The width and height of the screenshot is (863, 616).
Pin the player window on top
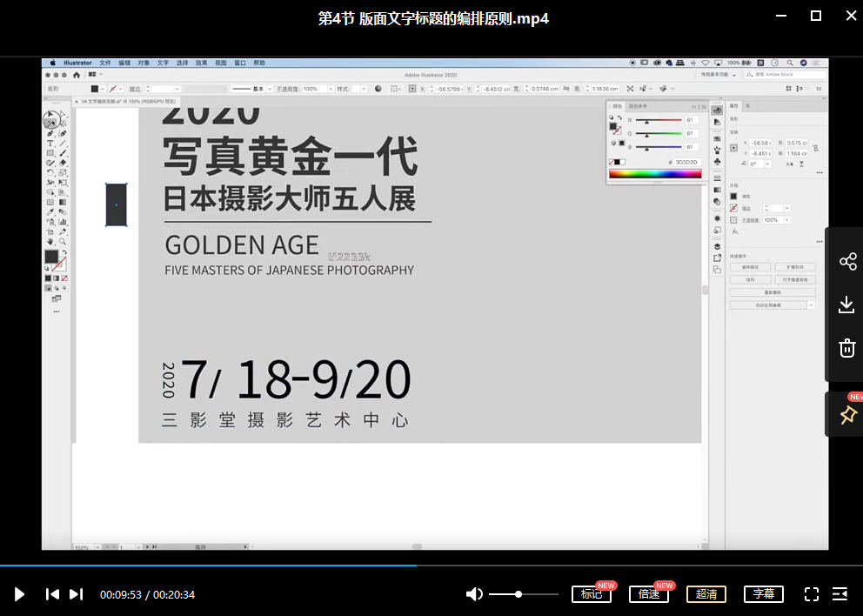point(847,416)
